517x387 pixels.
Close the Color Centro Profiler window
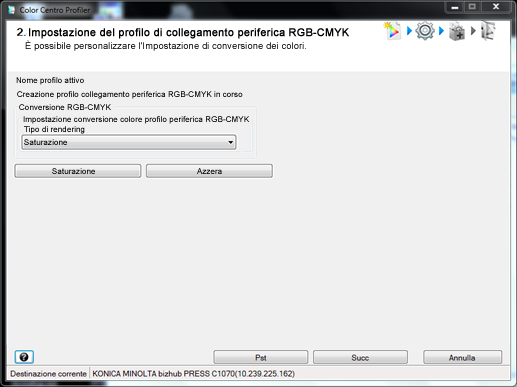[496, 7]
